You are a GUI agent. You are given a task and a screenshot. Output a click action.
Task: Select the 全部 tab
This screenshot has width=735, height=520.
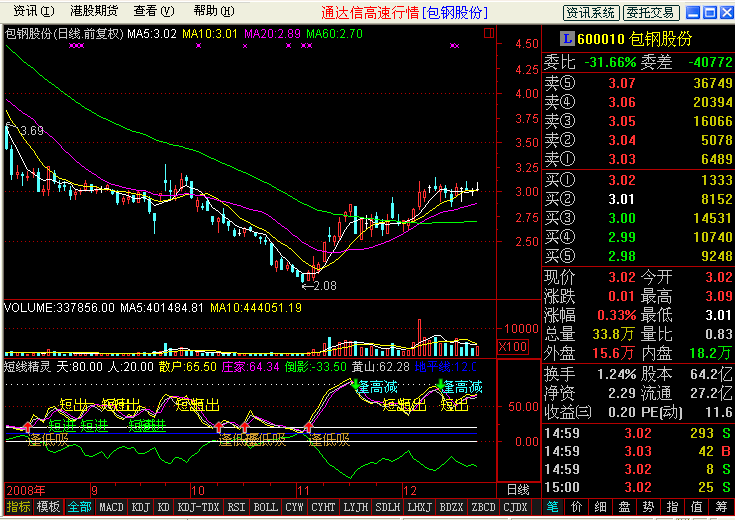point(79,507)
